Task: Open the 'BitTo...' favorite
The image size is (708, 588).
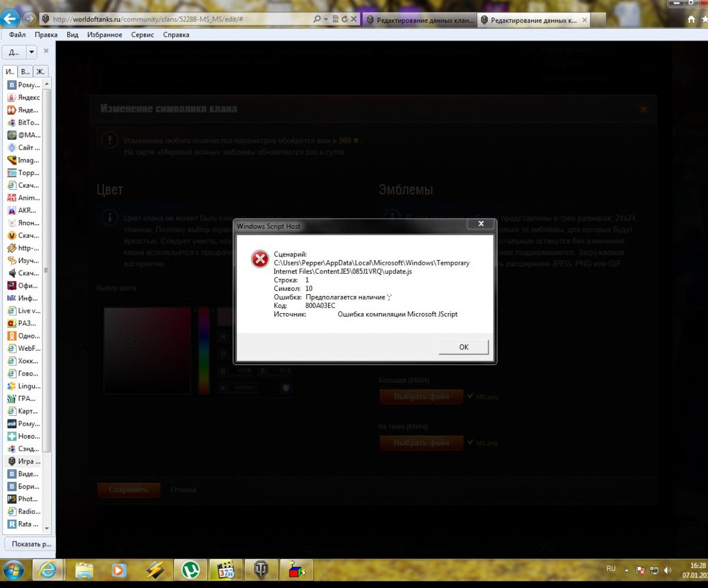Action: [24, 123]
